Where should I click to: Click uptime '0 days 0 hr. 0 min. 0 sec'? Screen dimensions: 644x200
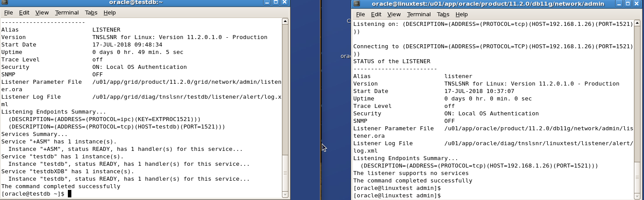pyautogui.click(x=488, y=99)
